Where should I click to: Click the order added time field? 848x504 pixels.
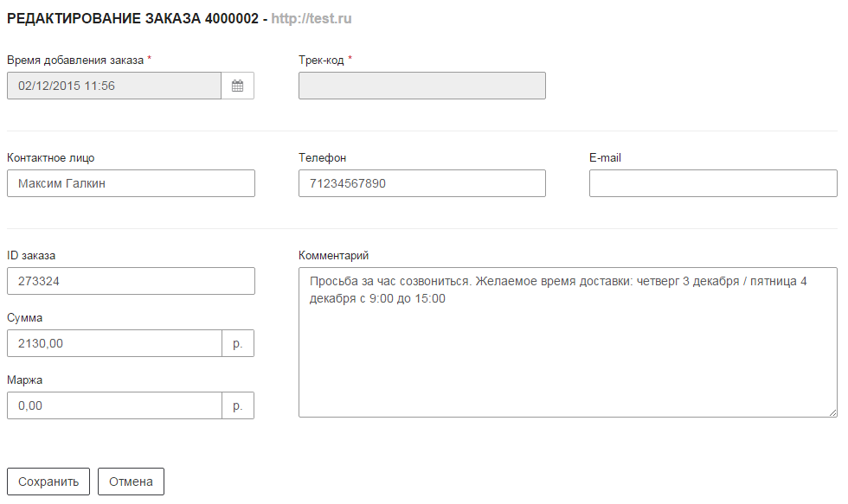click(114, 86)
